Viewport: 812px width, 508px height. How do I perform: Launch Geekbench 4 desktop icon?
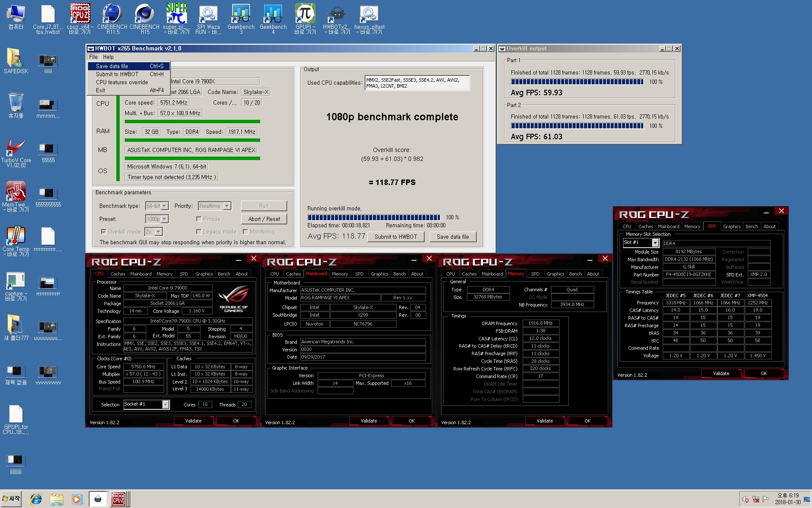click(x=273, y=19)
